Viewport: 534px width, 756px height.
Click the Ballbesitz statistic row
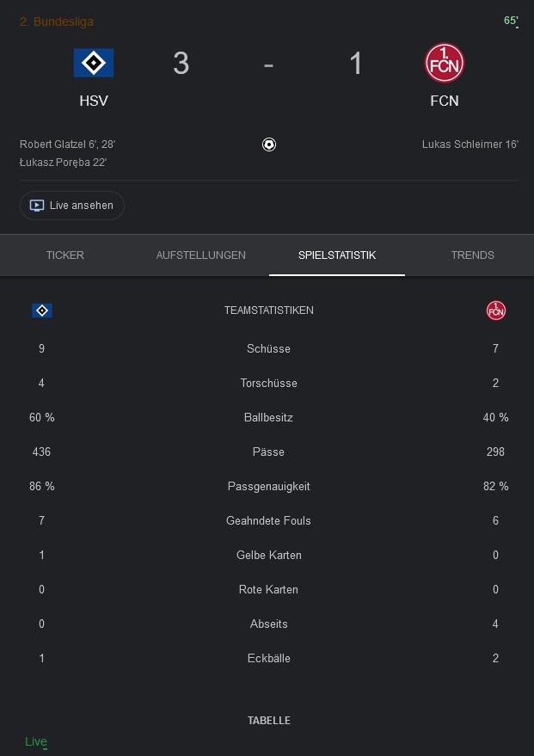tap(269, 417)
